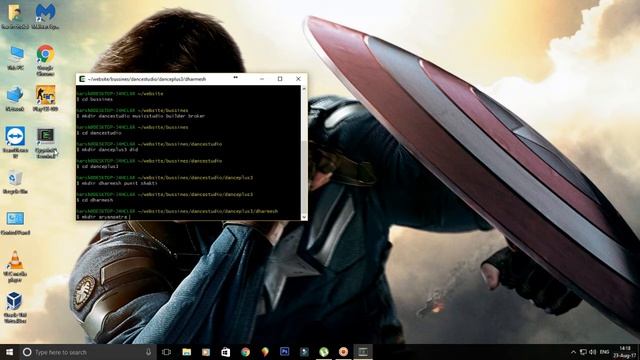Screen dimensions: 640x360
Task: Open the taskbar clock and date
Action: pos(624,352)
